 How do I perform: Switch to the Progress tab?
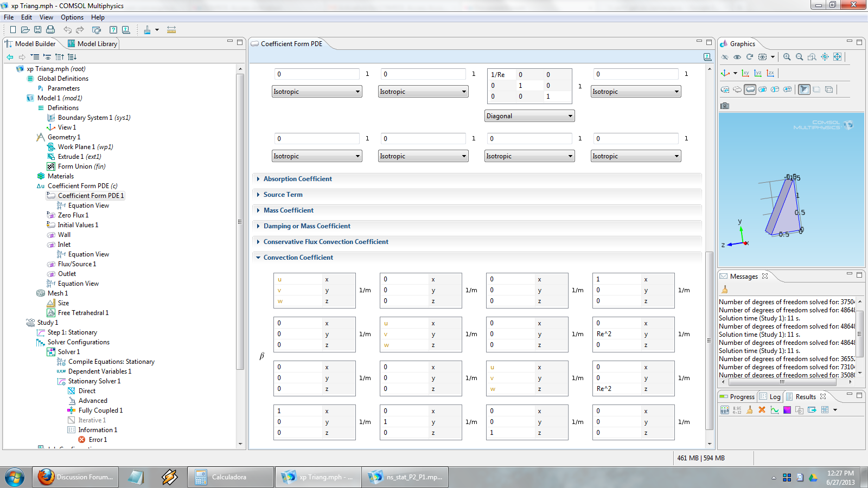pos(737,397)
